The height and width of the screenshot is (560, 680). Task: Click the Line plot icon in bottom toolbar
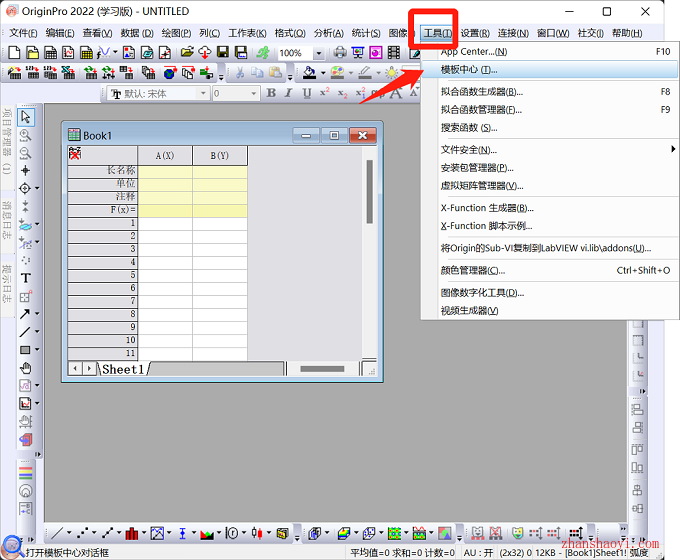pyautogui.click(x=57, y=533)
